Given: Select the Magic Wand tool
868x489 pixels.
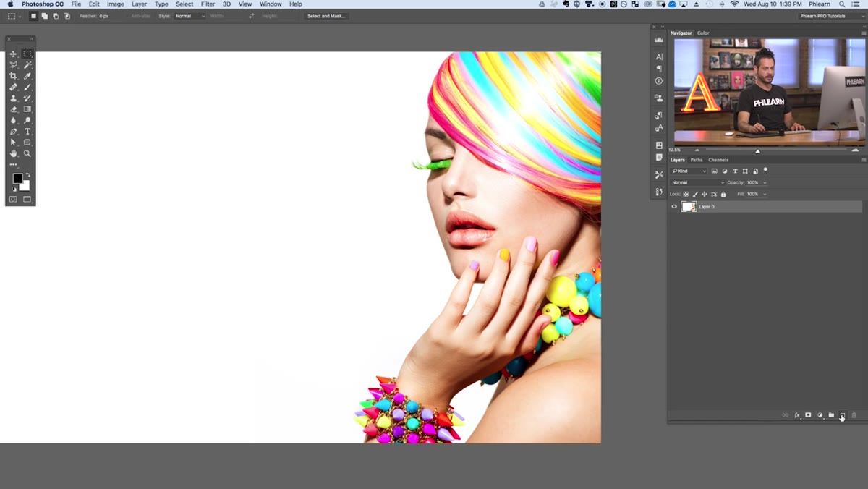Looking at the screenshot, I should tap(27, 65).
